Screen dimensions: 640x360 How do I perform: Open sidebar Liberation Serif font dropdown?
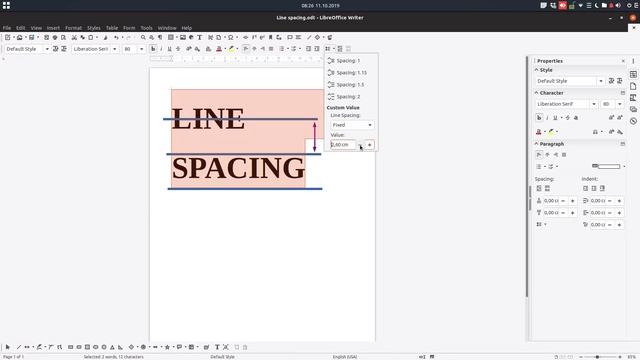pyautogui.click(x=594, y=104)
